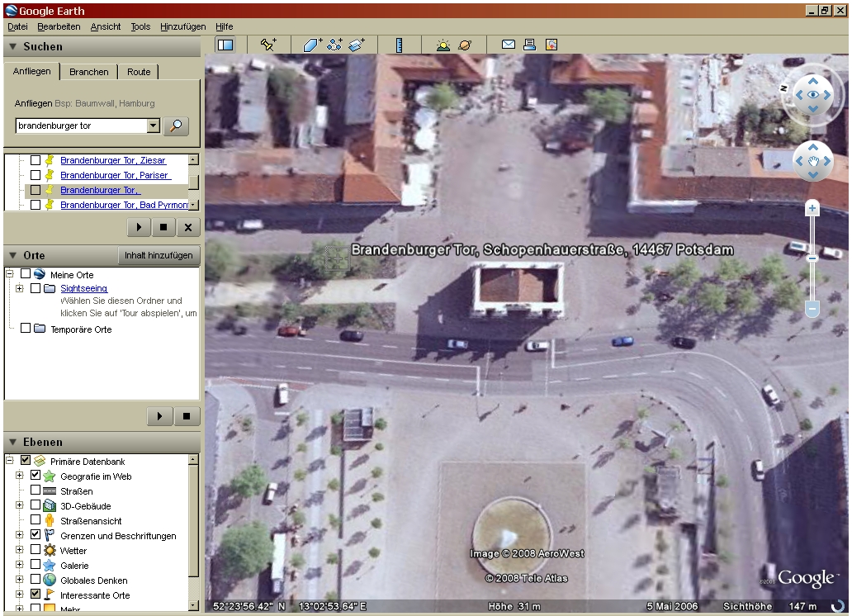Toggle sunlight display icon

[x=443, y=45]
